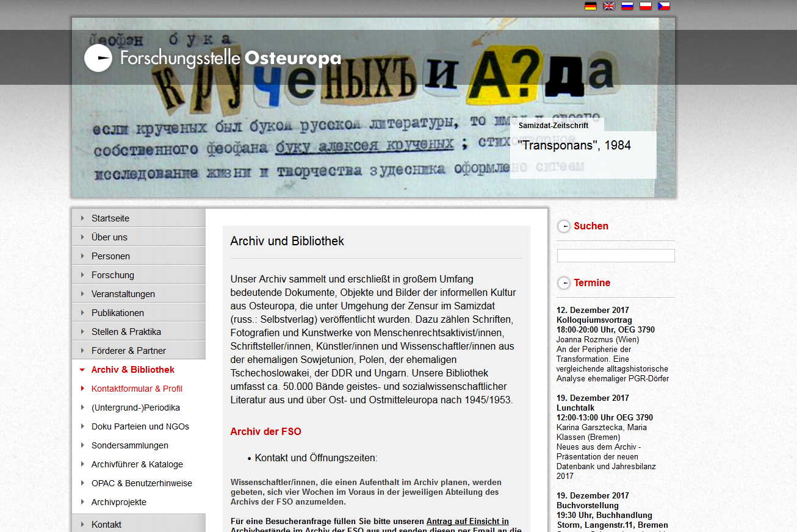Screen dimensions: 797x532
Task: Click the red arrow beside Kontaktformular & Profil
Action: coord(82,388)
